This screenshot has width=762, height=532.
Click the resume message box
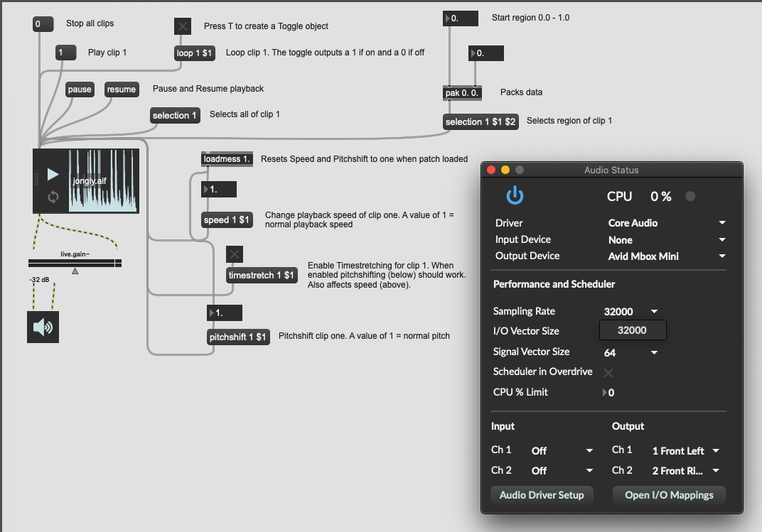[x=122, y=89]
